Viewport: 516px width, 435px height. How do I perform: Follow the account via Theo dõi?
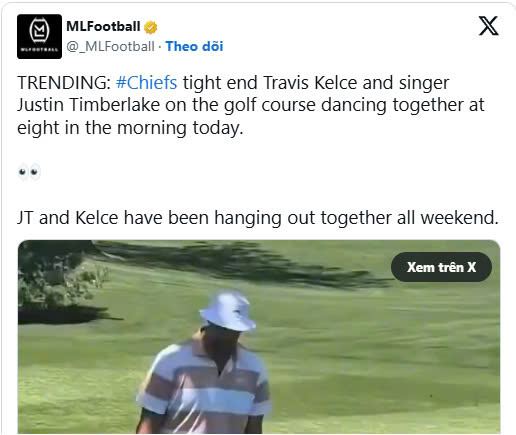pos(194,46)
